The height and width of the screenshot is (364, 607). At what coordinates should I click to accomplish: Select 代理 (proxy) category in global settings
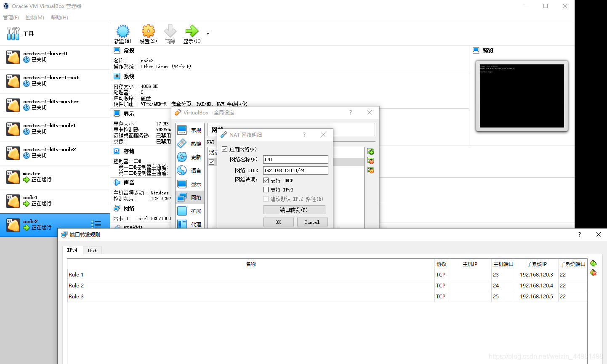189,223
